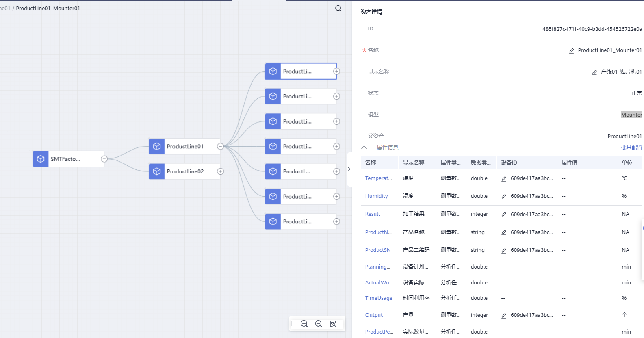Select the ProductLine02 node label
This screenshot has height=338, width=644.
[x=185, y=171]
